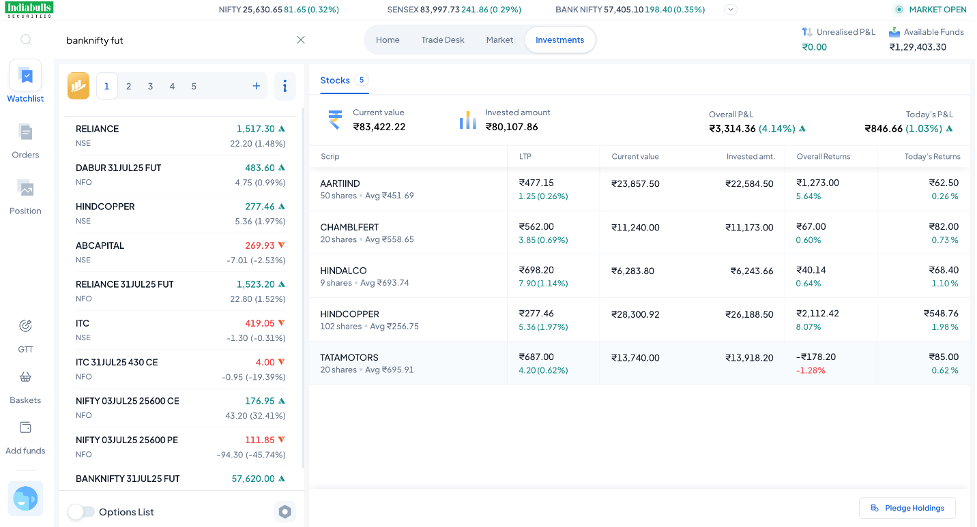Screen dimensions: 977x527
Task: Open the AARTIIND holding row
Action: tap(639, 189)
